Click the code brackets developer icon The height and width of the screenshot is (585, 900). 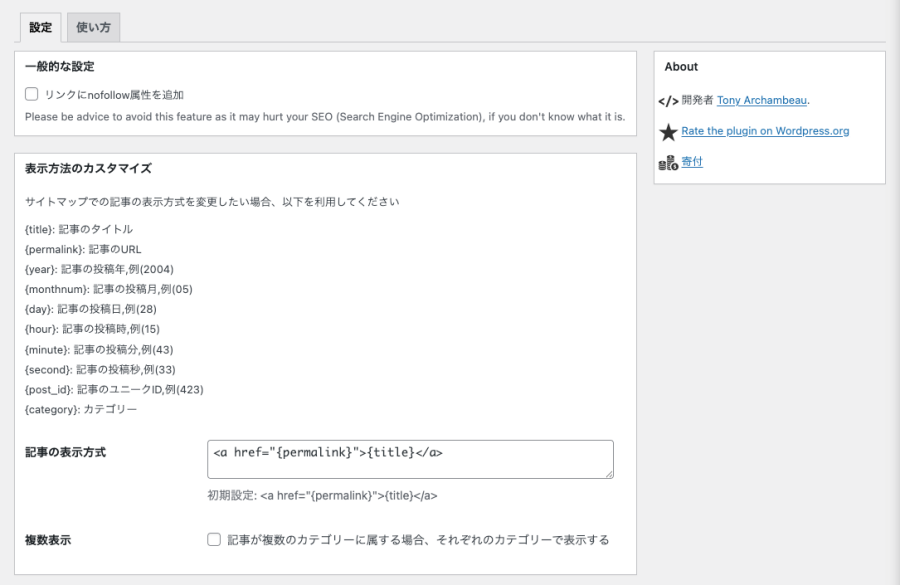click(x=668, y=102)
